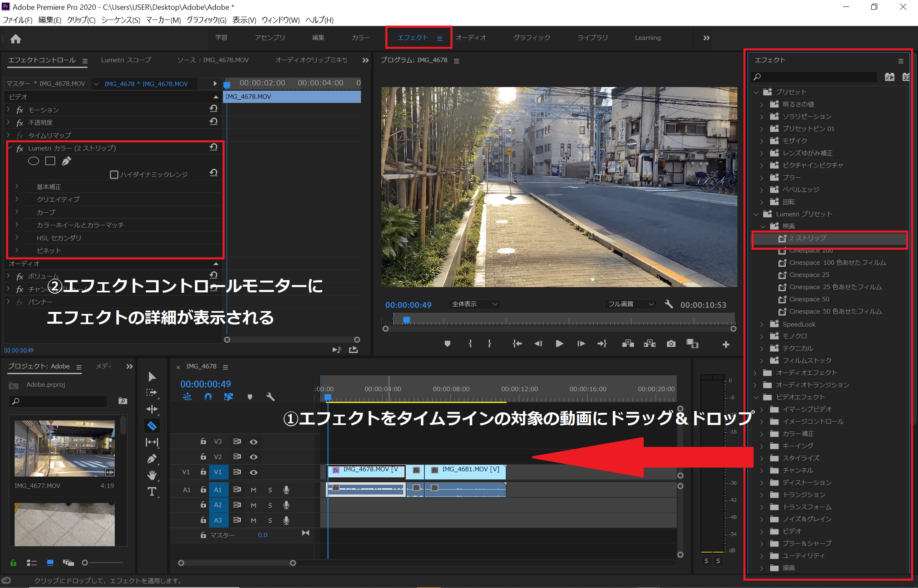Toggle lock on V1 track

click(203, 472)
